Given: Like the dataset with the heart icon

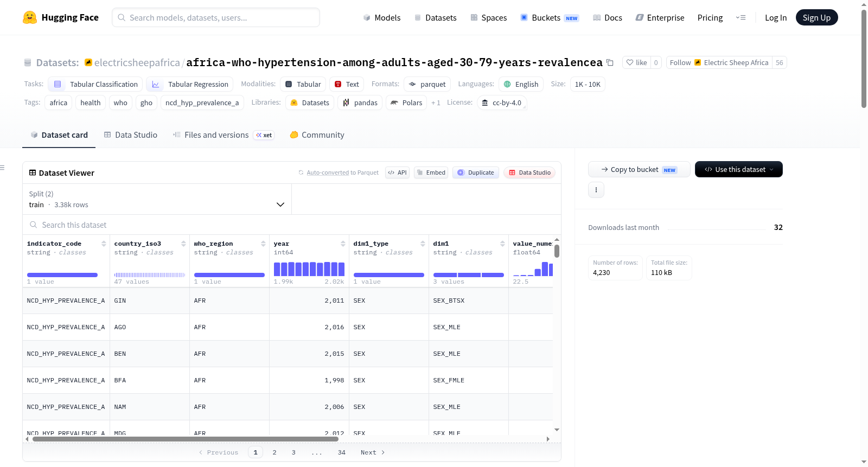Looking at the screenshot, I should click(x=636, y=62).
